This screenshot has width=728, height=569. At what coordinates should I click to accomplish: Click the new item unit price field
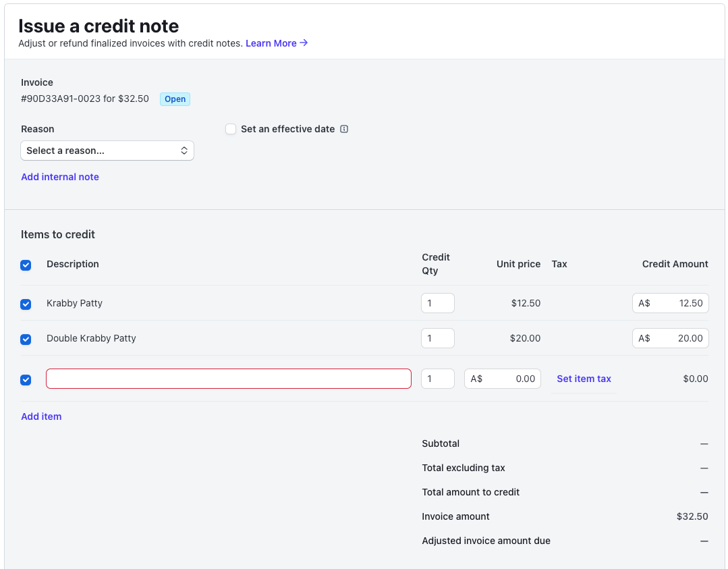click(x=510, y=379)
